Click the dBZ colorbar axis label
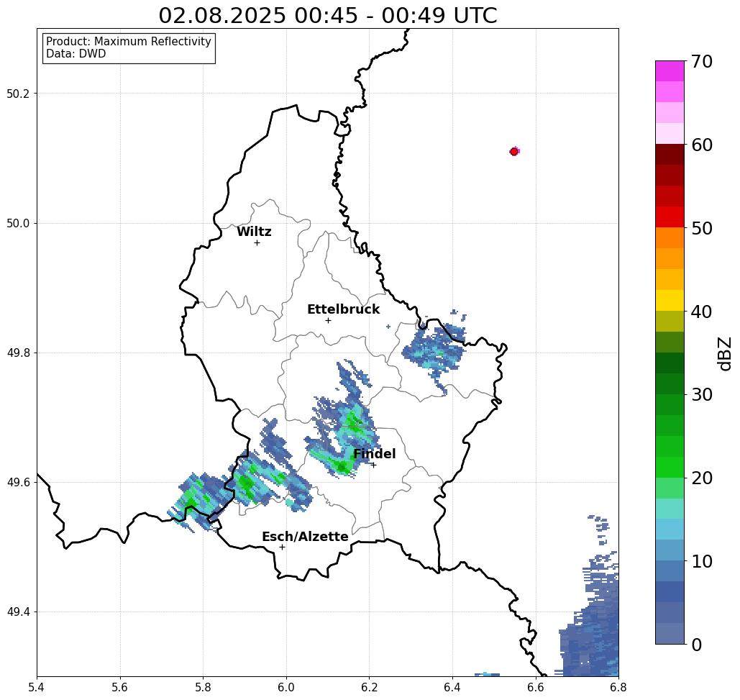The image size is (740, 700). click(x=724, y=353)
